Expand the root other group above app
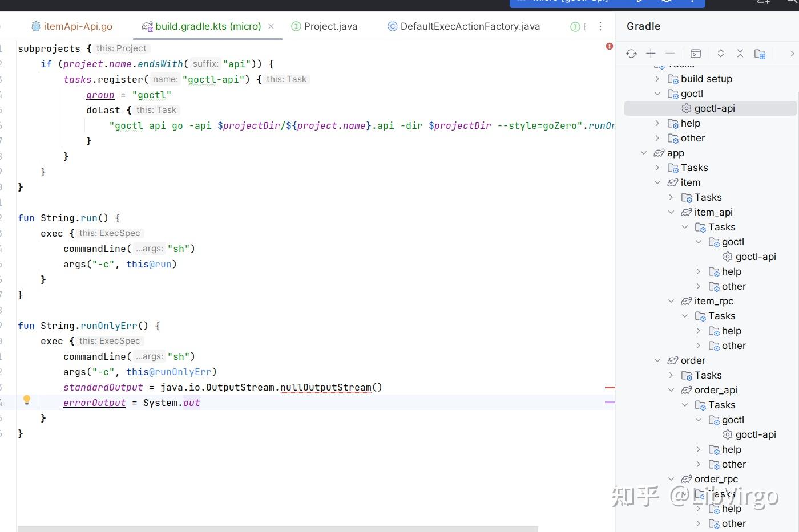This screenshot has width=799, height=532. (x=657, y=138)
